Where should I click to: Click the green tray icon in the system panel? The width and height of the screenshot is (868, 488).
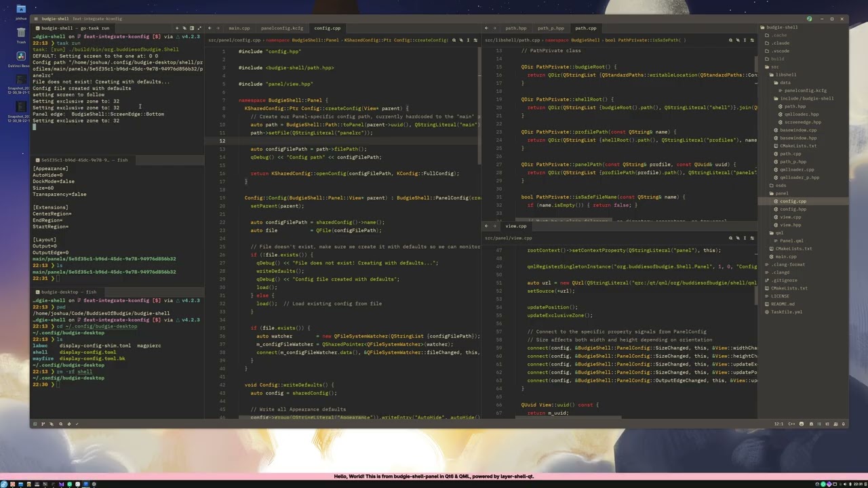point(823,484)
